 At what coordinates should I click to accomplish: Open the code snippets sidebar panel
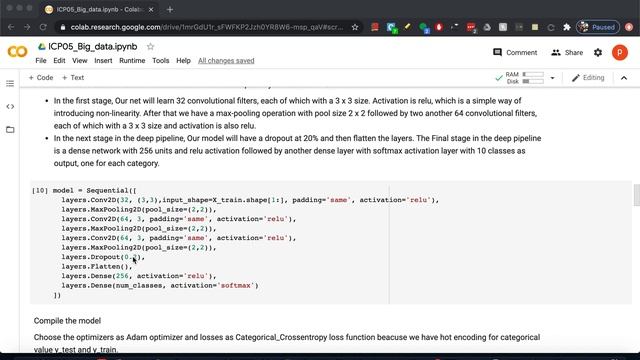click(x=10, y=107)
